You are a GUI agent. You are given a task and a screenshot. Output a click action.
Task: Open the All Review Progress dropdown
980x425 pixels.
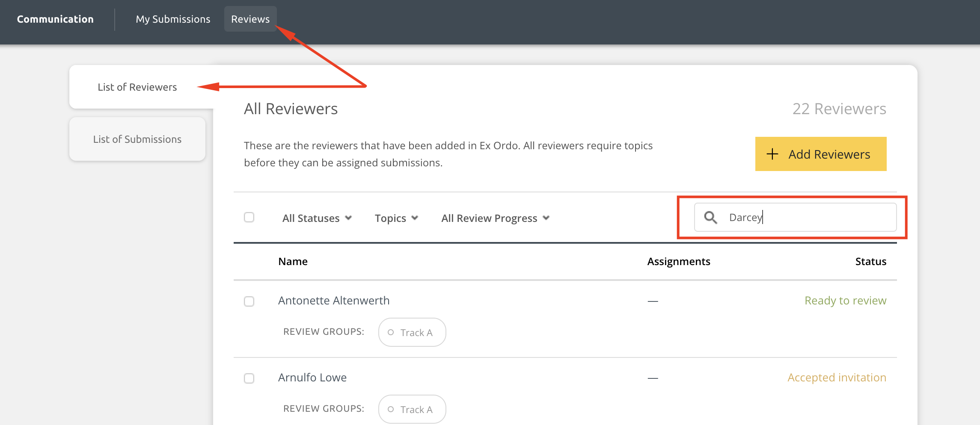[495, 218]
